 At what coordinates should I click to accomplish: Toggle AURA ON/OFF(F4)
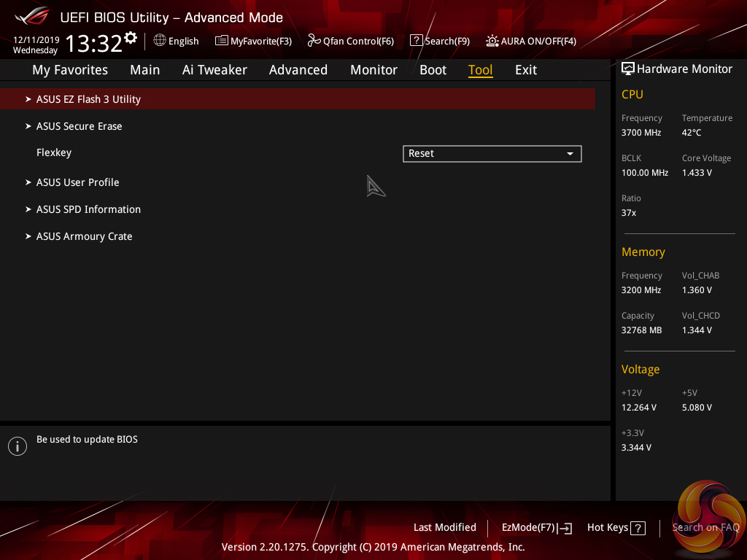click(x=531, y=41)
